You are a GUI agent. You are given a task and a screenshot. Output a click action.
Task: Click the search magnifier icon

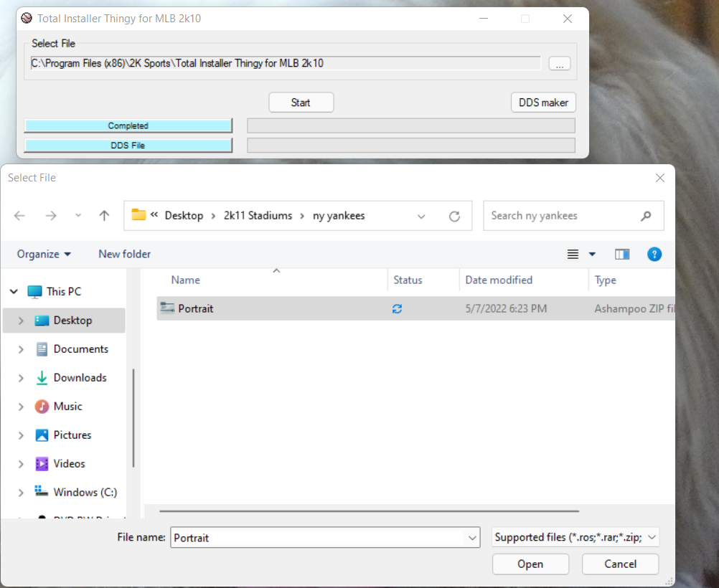point(646,216)
